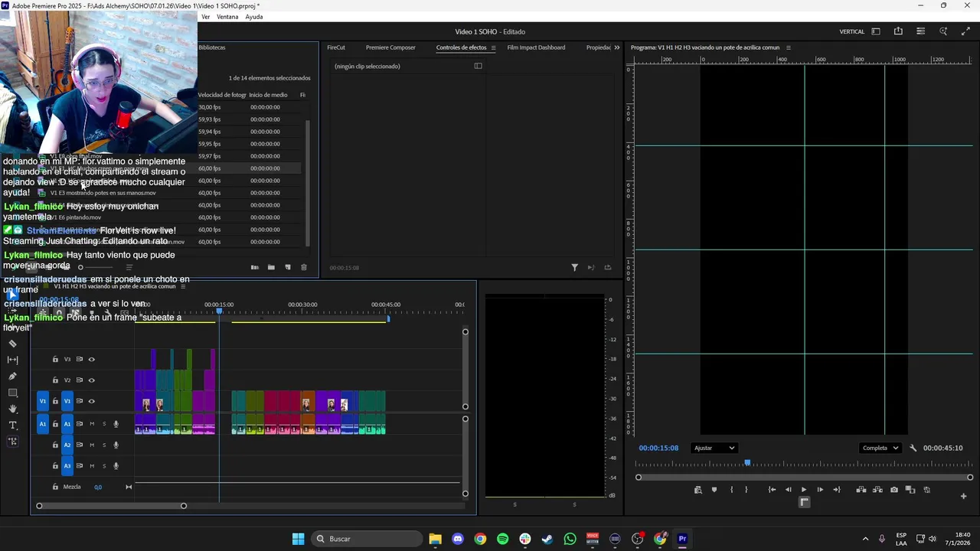Toggle A1 source patching button
The height and width of the screenshot is (551, 980).
(x=43, y=424)
